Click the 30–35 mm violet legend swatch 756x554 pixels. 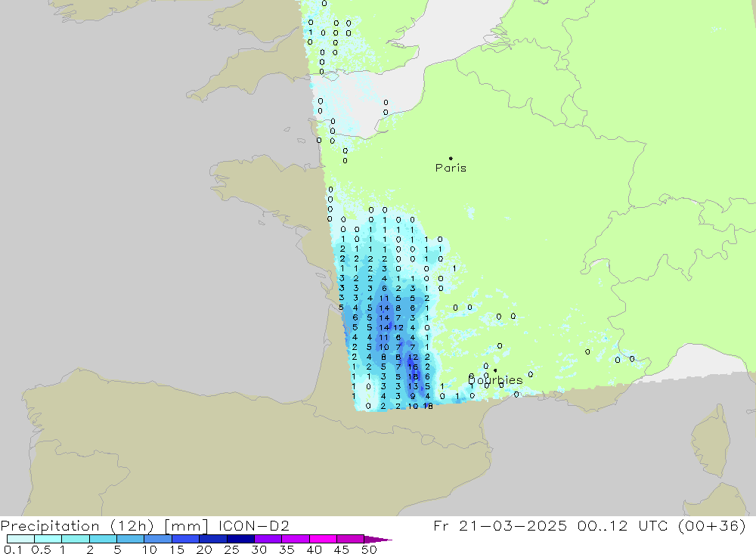point(268,539)
